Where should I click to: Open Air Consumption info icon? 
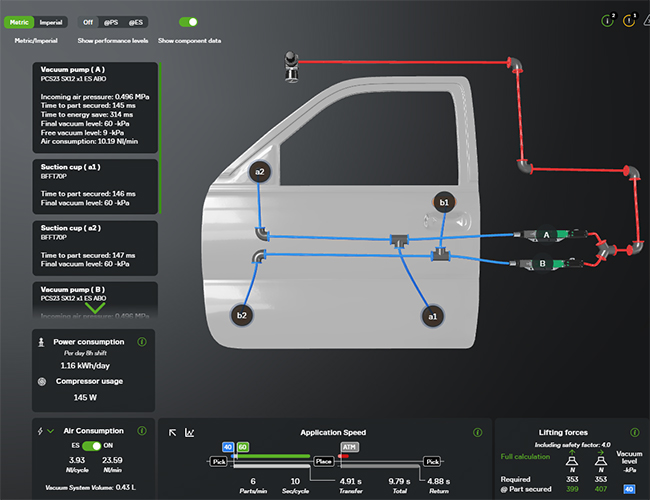coord(142,431)
